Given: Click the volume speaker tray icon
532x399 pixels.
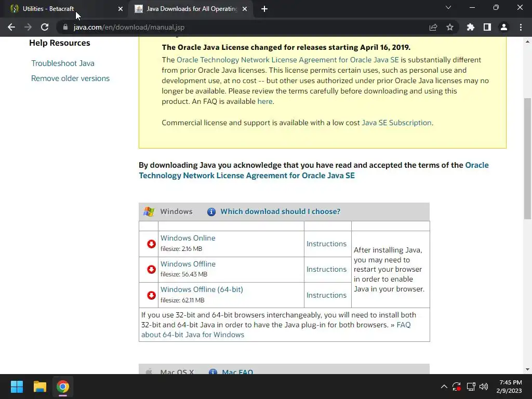Looking at the screenshot, I should tap(484, 387).
